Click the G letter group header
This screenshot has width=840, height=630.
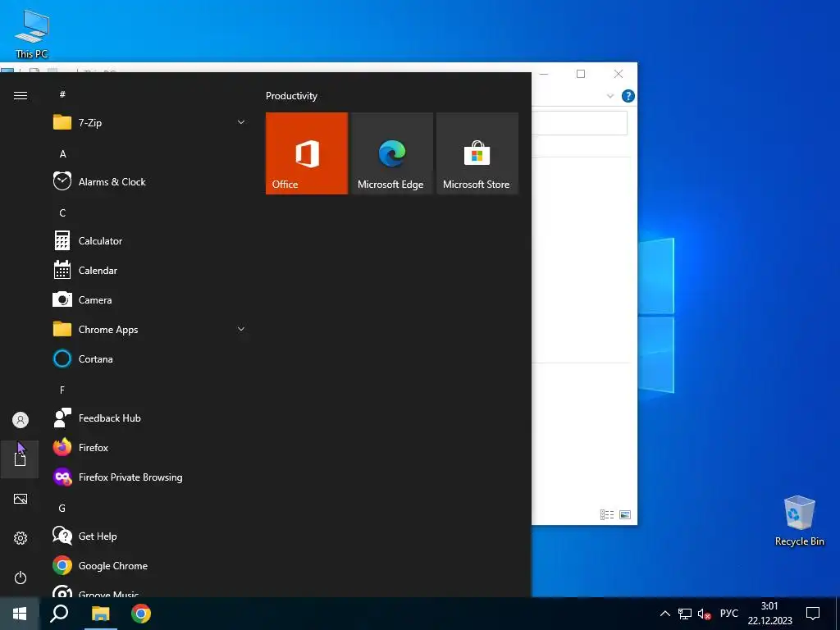62,508
